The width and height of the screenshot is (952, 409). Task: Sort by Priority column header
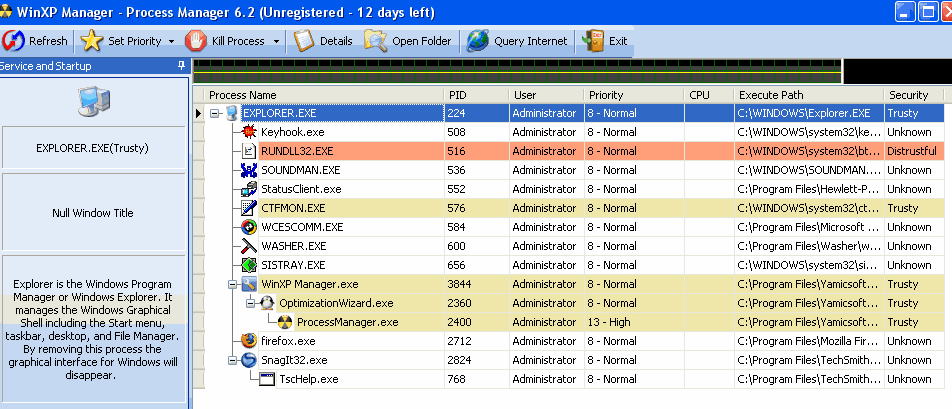coord(634,95)
